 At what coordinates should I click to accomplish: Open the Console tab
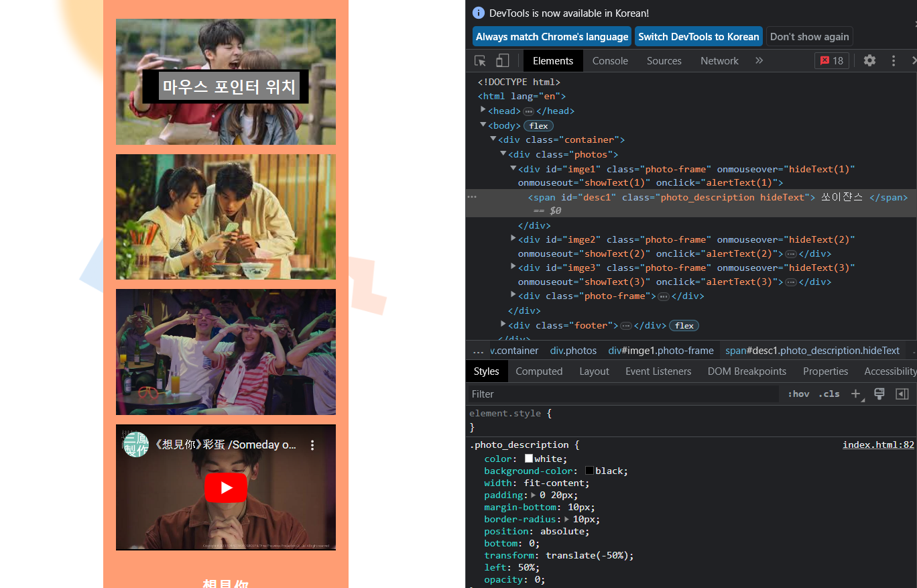610,61
